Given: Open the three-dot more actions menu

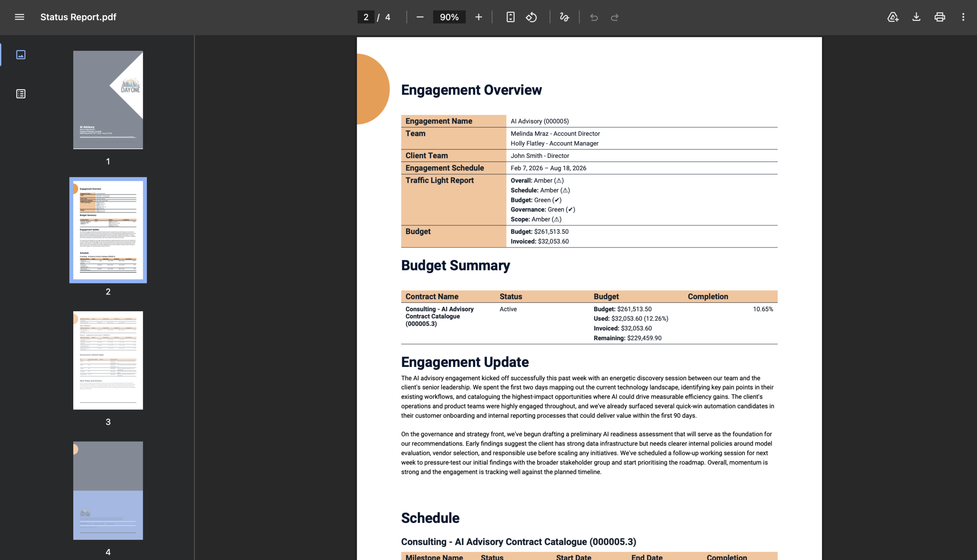Looking at the screenshot, I should coord(963,17).
